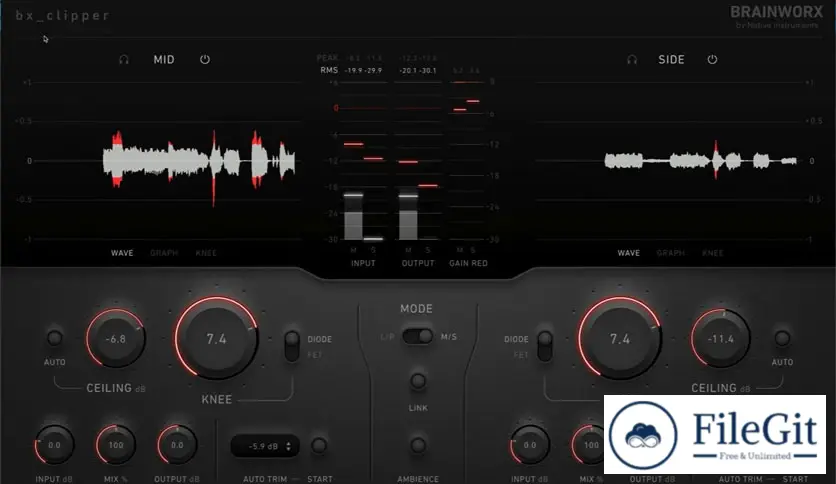Screen dimensions: 836x484
Task: Click the MID KNEE label
Action: coord(216,399)
